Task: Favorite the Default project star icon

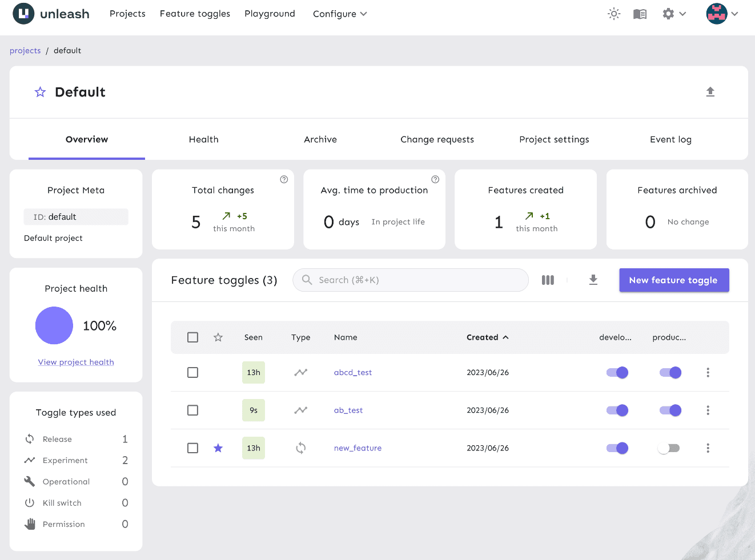Action: (x=40, y=92)
